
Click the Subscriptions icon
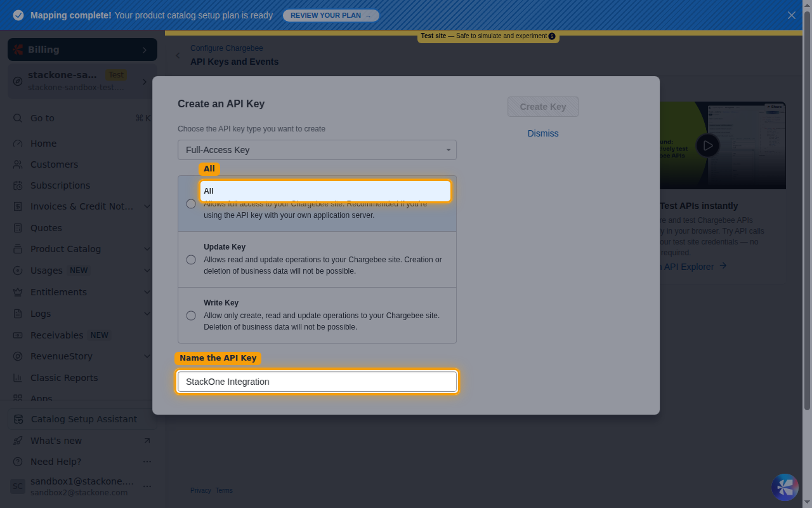coord(18,185)
